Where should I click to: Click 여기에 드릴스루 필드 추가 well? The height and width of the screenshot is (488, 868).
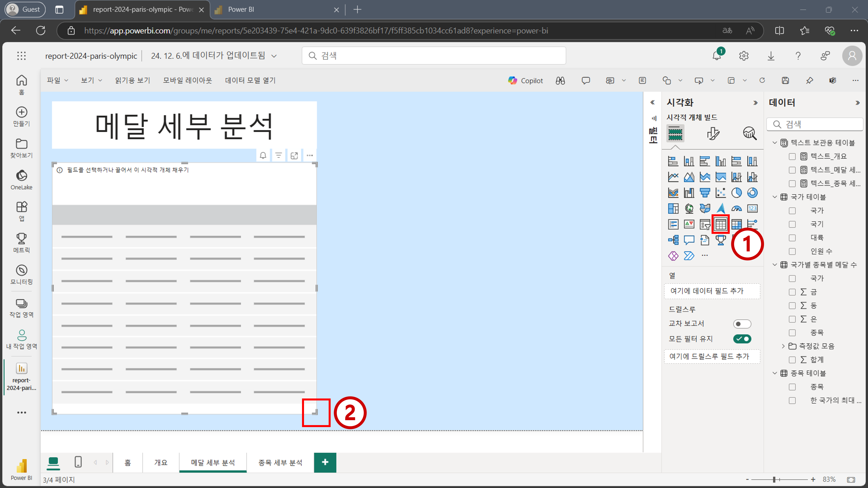(x=712, y=356)
